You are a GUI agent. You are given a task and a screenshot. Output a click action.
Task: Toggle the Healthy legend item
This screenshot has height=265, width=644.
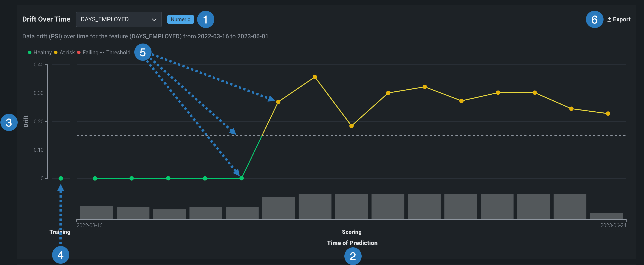click(40, 53)
